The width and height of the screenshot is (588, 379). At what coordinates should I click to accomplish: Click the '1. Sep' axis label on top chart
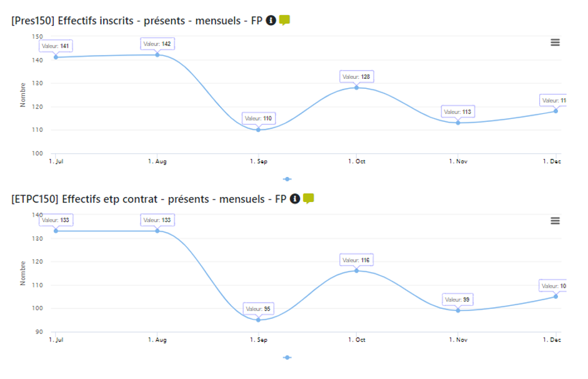point(259,161)
